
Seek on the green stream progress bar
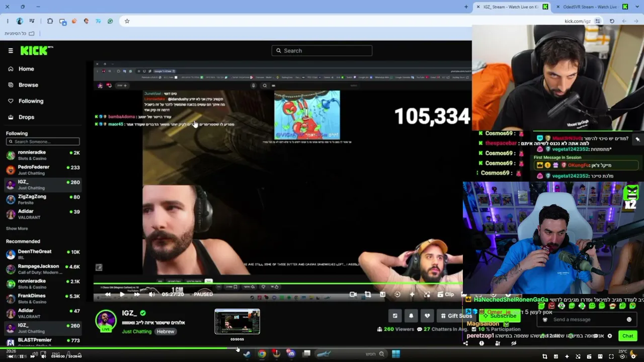click(278, 284)
